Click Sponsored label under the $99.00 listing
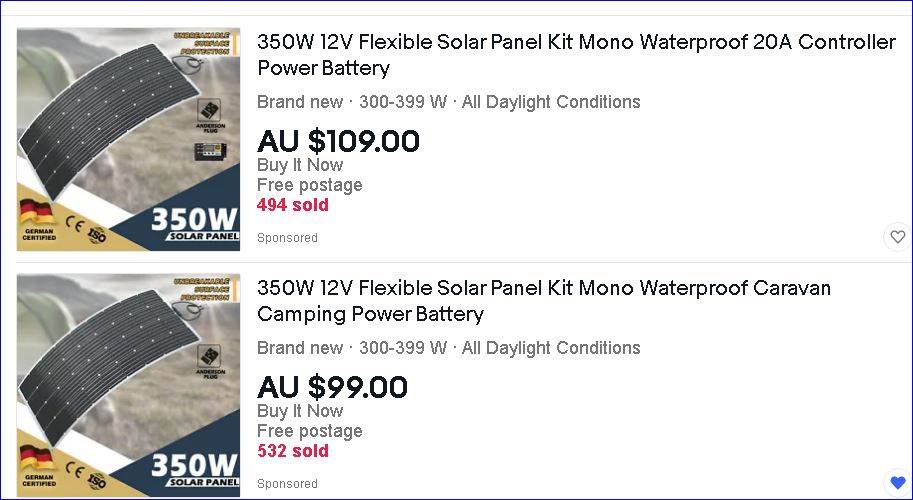 [x=287, y=484]
